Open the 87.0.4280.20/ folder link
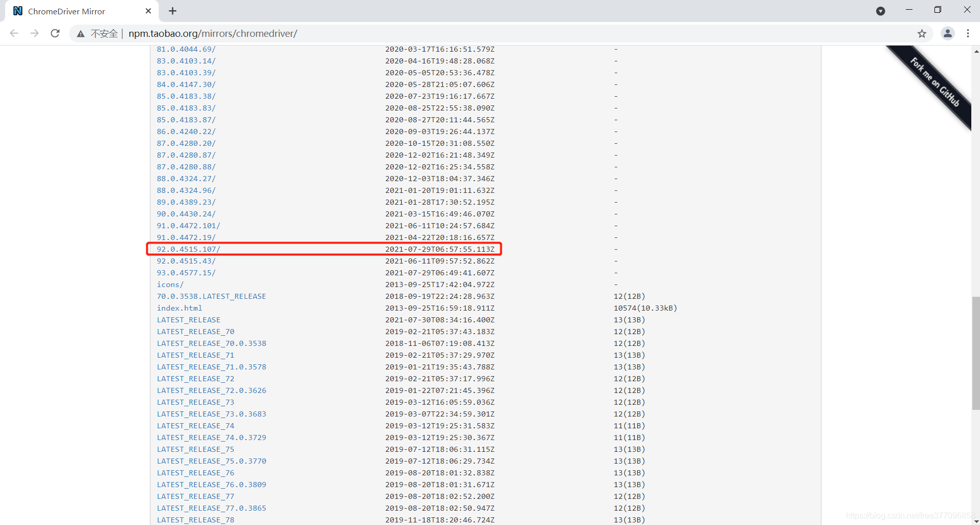980x525 pixels. (x=186, y=143)
